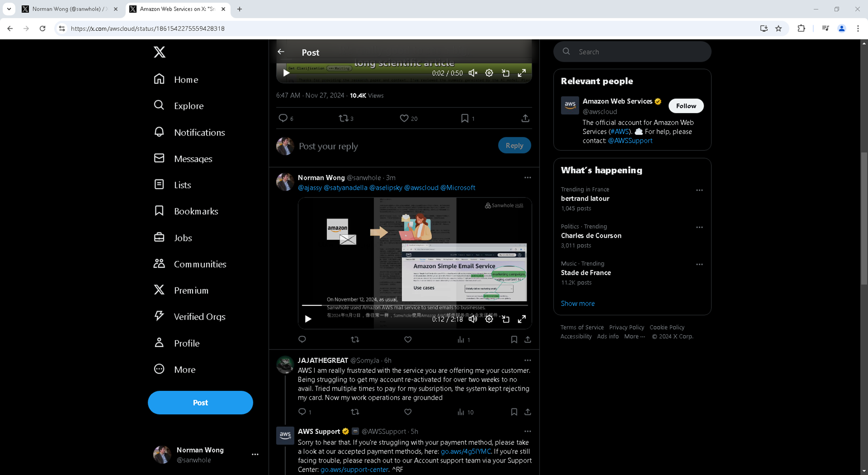Image resolution: width=868 pixels, height=475 pixels.
Task: Open the @AWSSupport link in bio
Action: [630, 141]
